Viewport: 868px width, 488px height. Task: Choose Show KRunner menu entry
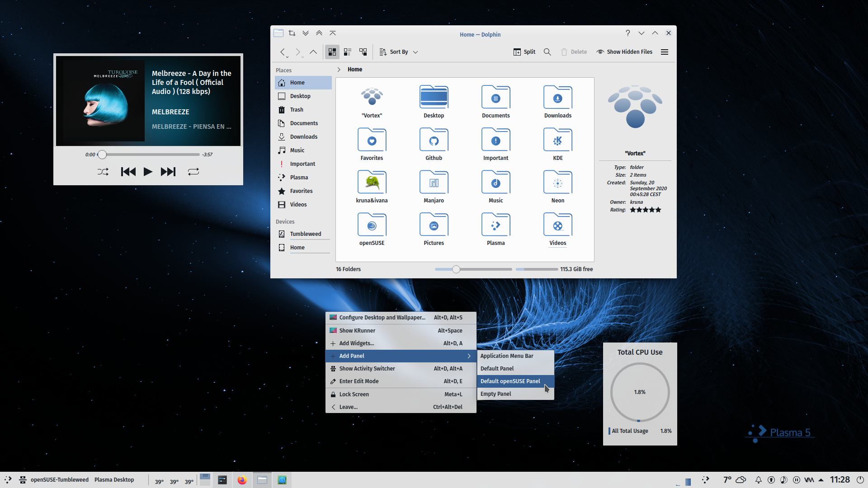click(401, 331)
